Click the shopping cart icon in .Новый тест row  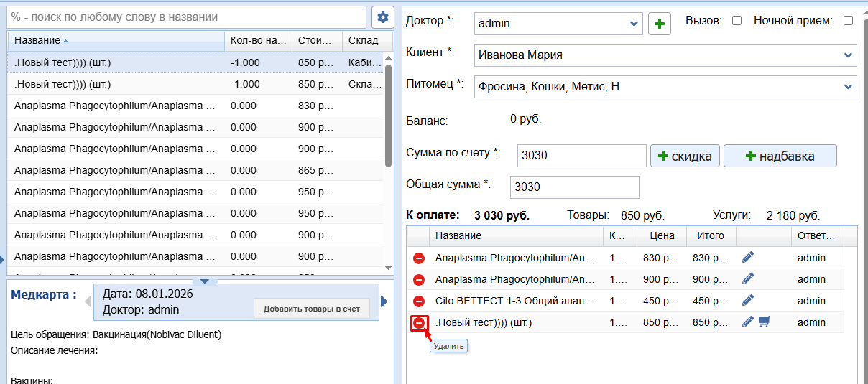pos(764,322)
